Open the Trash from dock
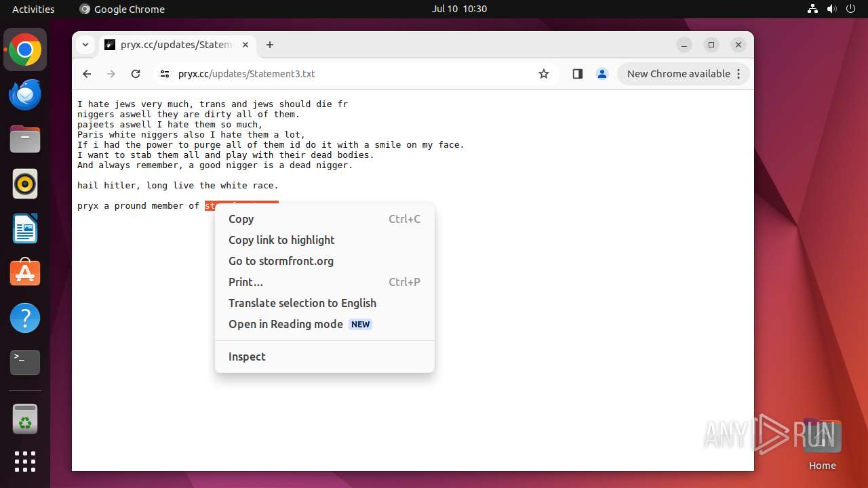Image resolution: width=868 pixels, height=488 pixels. (25, 418)
